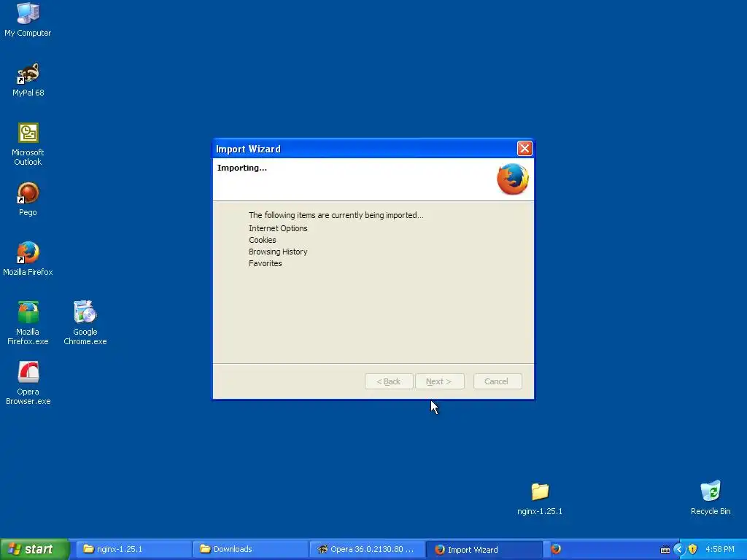Open the Start menu
Viewport: 747px width, 560px height.
[x=35, y=550]
